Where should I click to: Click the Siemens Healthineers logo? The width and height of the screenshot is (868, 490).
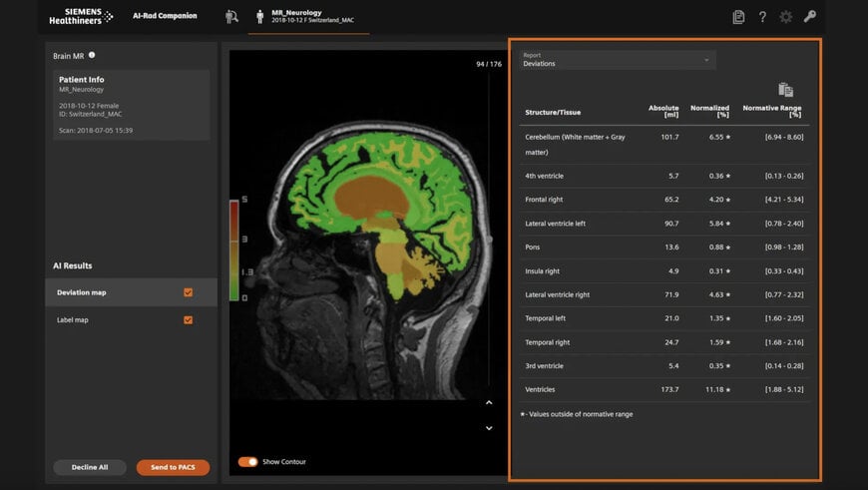(81, 16)
